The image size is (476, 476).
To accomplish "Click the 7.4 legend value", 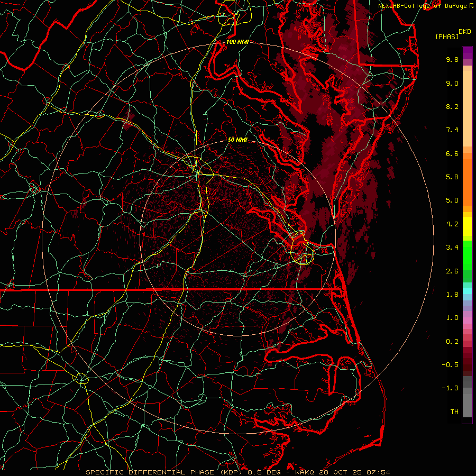I will coord(452,130).
